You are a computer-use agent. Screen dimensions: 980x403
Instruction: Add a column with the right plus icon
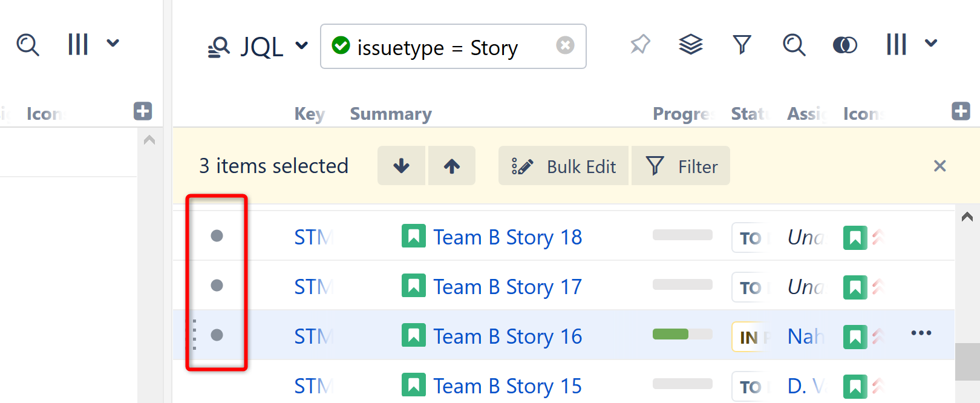961,111
